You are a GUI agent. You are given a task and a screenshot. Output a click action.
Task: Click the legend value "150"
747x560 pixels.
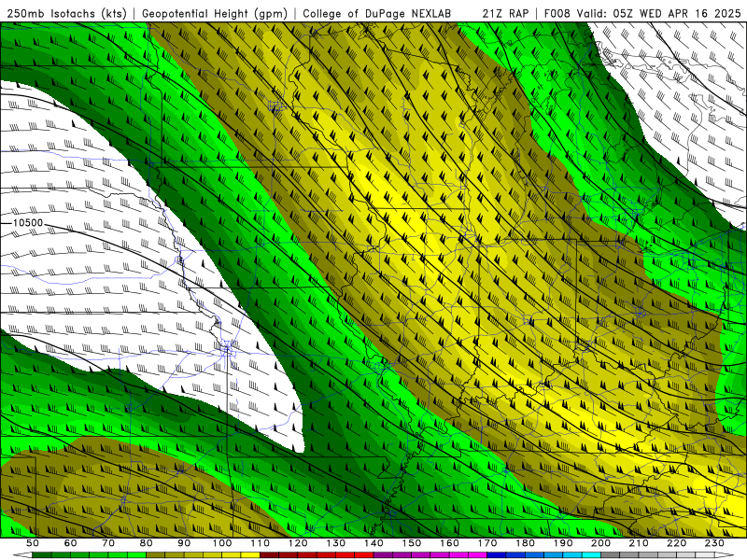click(412, 543)
